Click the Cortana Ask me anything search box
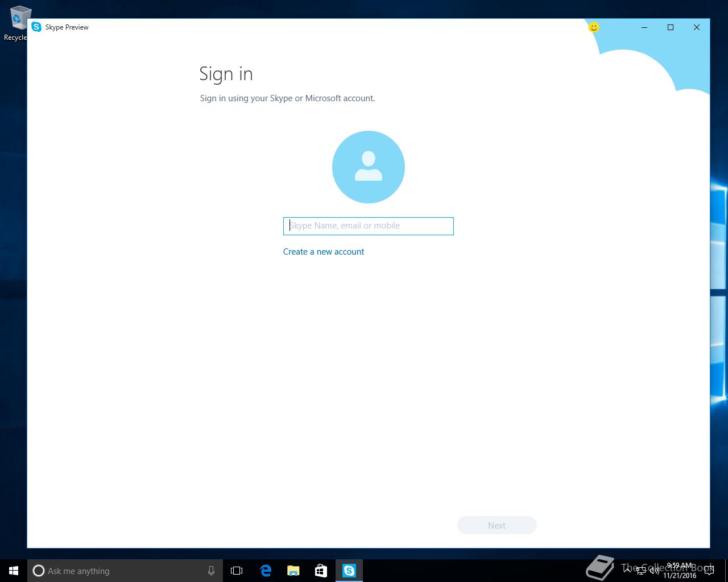The width and height of the screenshot is (728, 582). (125, 571)
